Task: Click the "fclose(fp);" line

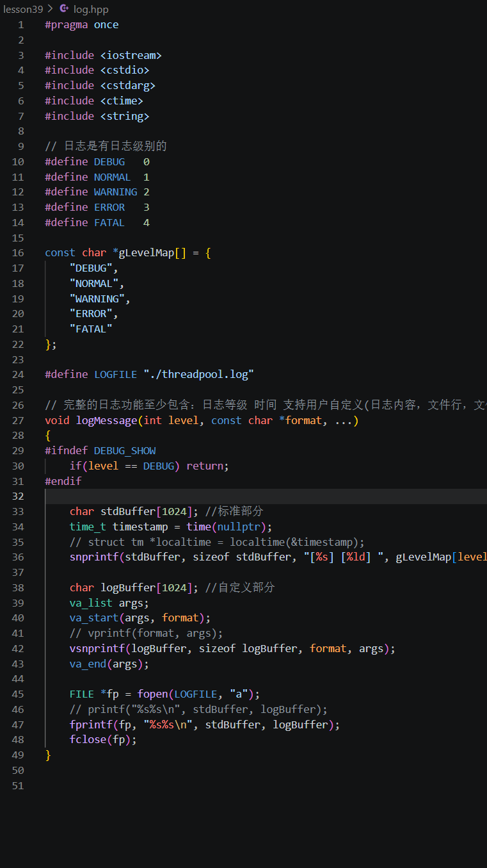Action: pyautogui.click(x=104, y=740)
